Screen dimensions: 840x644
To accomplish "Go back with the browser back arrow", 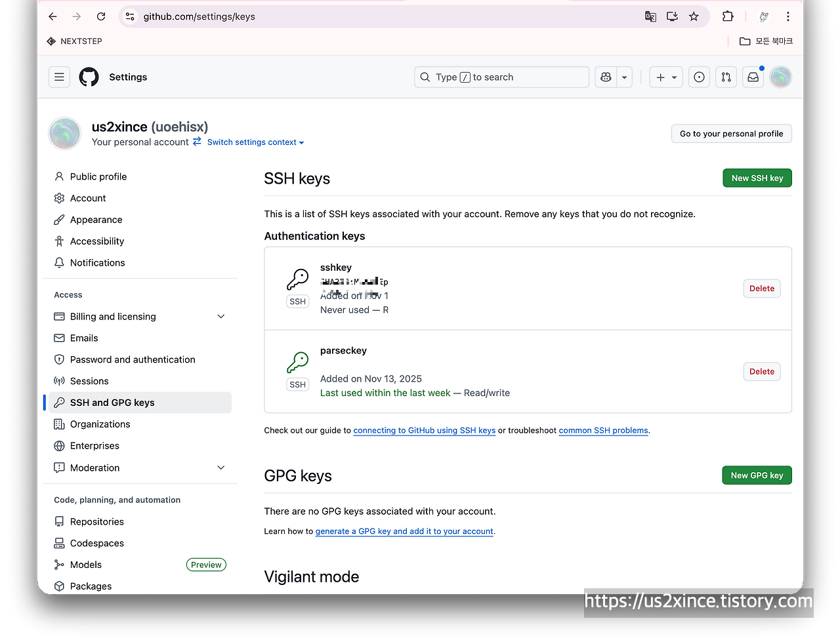I will [x=53, y=16].
